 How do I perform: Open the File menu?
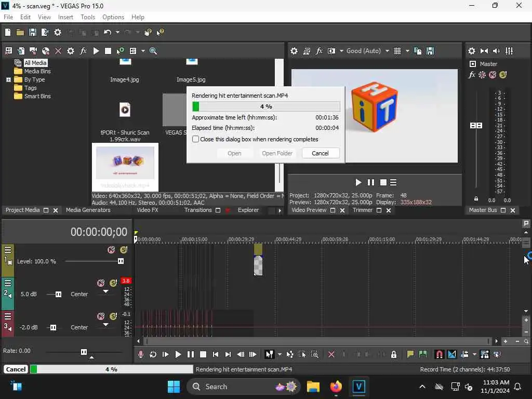pyautogui.click(x=8, y=17)
